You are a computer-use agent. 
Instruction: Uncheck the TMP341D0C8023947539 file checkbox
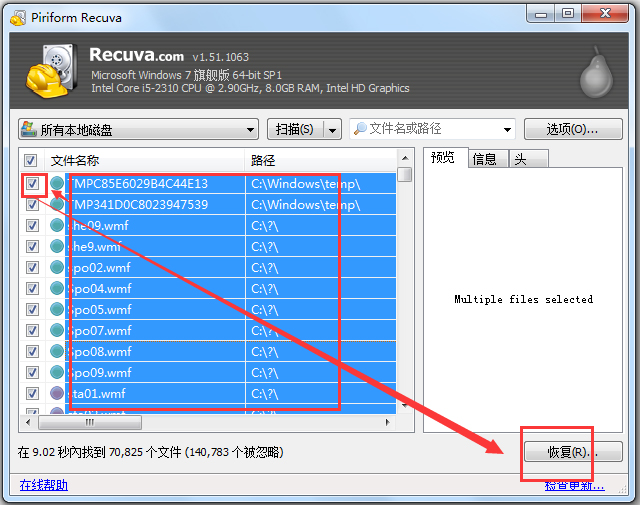tap(32, 205)
